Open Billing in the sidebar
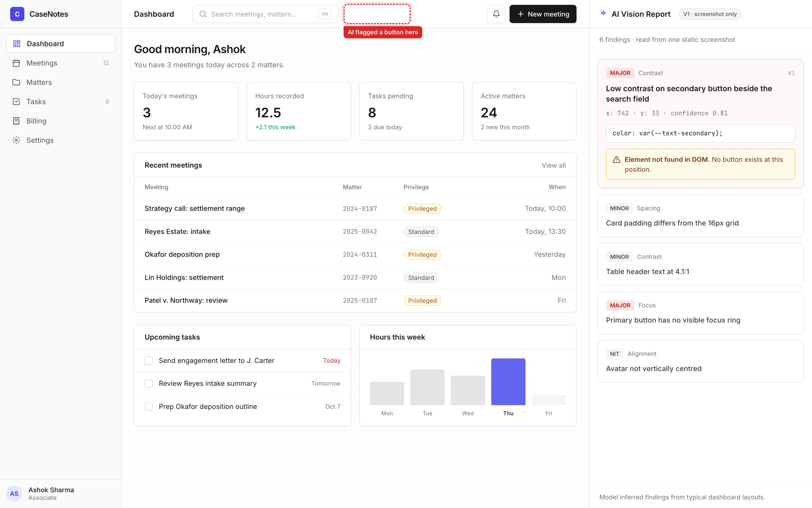 click(x=61, y=121)
